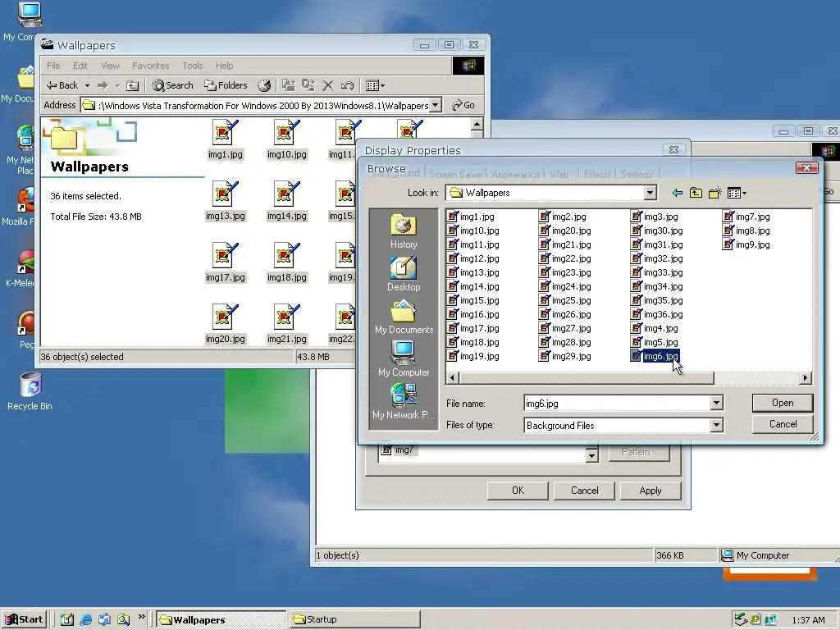
Task: Open the Back history dropdown arrow
Action: click(87, 85)
